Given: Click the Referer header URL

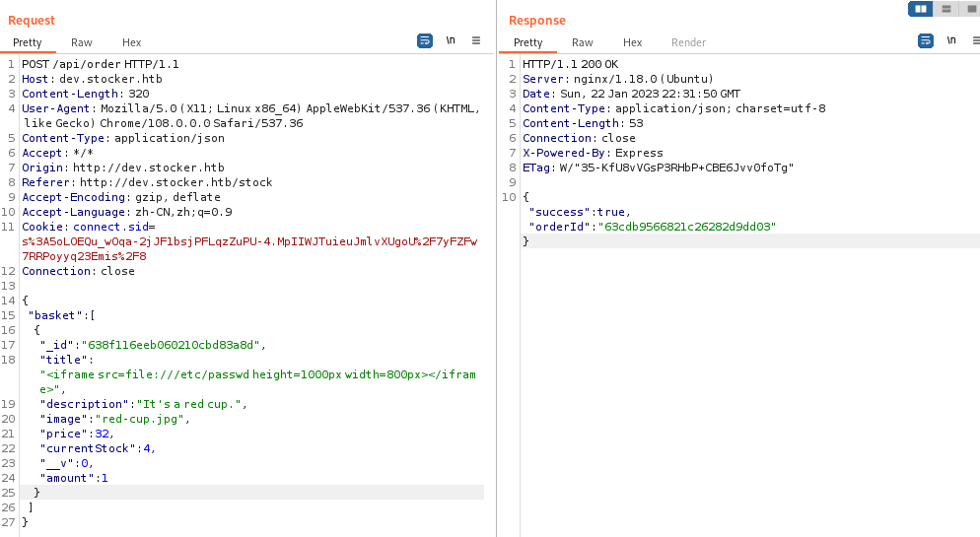Looking at the screenshot, I should coord(176,182).
